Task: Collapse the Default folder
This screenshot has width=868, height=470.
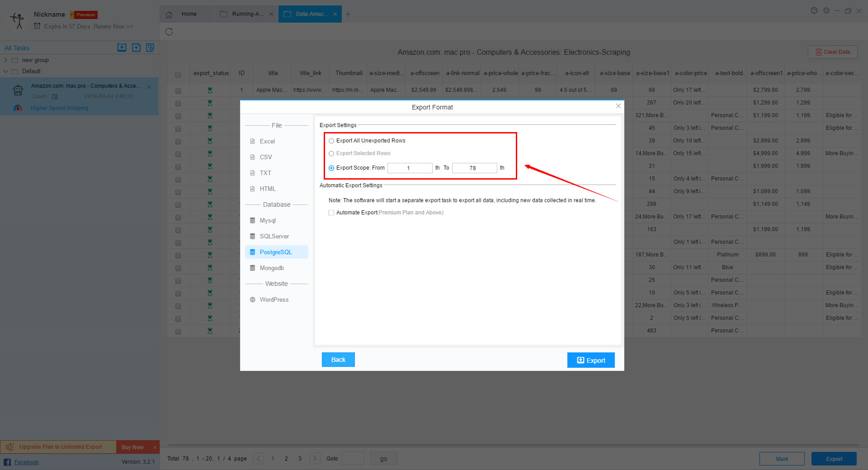Action: (x=5, y=71)
